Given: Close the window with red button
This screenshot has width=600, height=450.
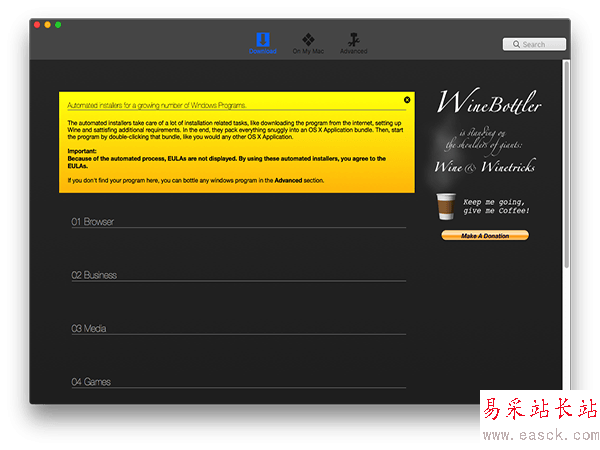Looking at the screenshot, I should (37, 25).
